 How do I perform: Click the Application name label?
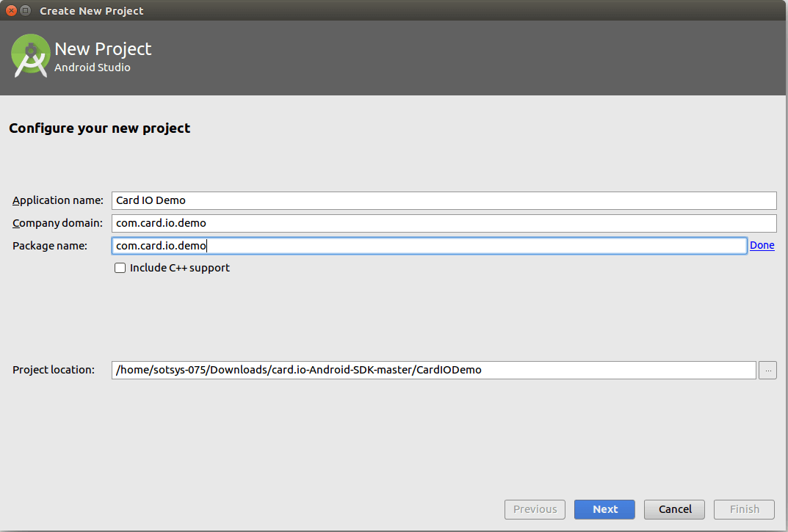point(57,201)
